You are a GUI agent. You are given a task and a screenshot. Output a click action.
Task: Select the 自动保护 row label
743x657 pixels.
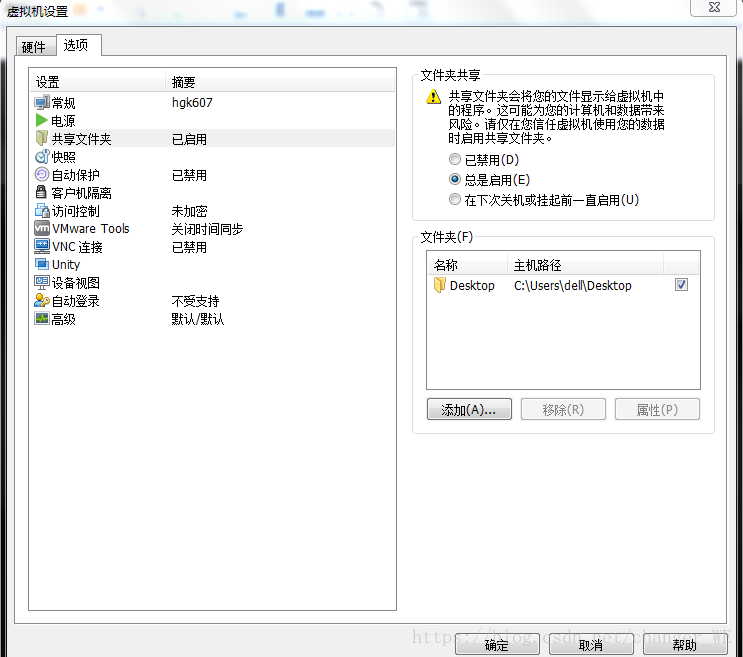pos(75,175)
